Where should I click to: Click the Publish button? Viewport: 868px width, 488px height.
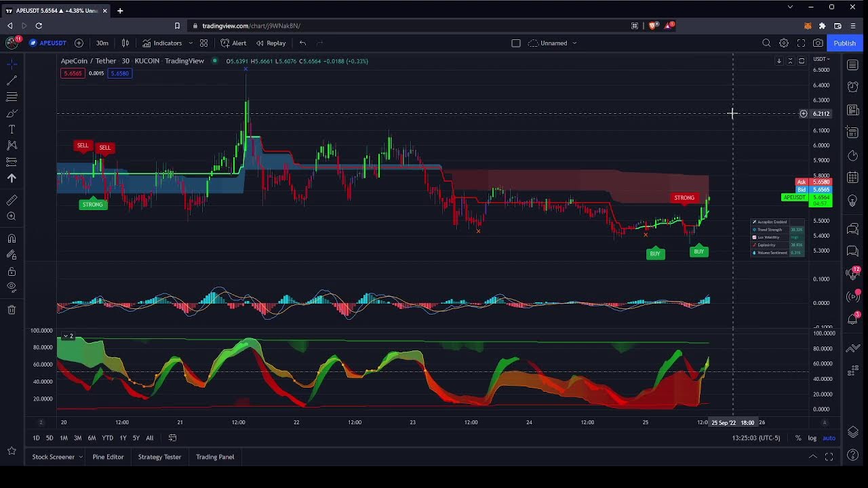tap(844, 43)
